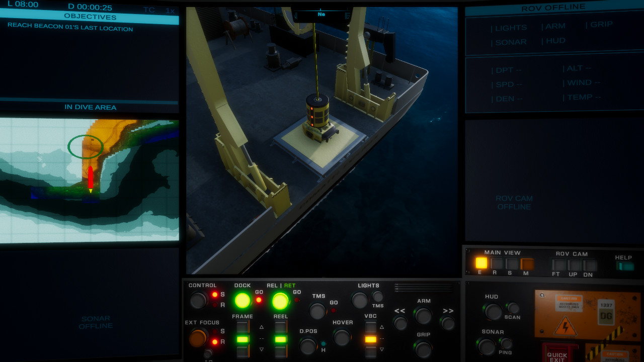This screenshot has width=644, height=362.
Task: Toggle the green DOCK button
Action: click(242, 300)
